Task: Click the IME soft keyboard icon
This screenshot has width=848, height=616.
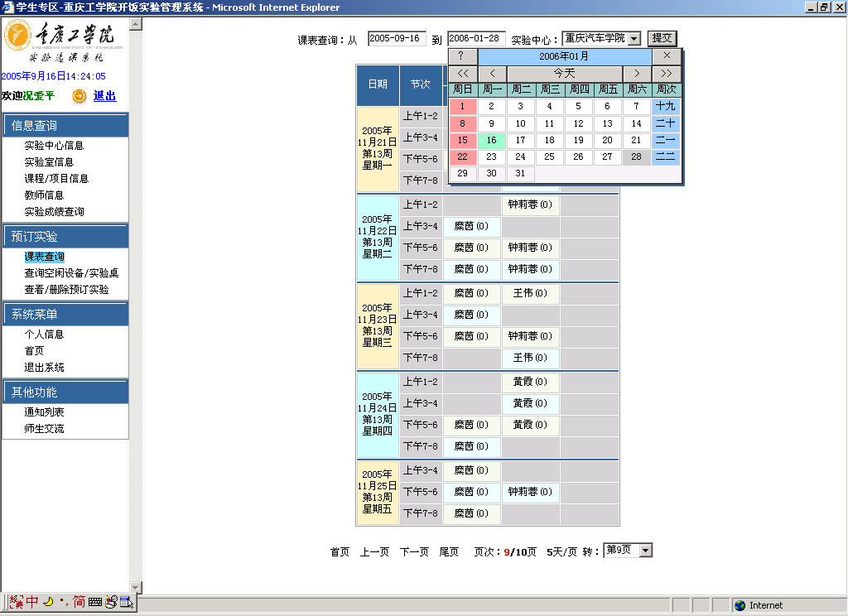Action: coord(95,602)
